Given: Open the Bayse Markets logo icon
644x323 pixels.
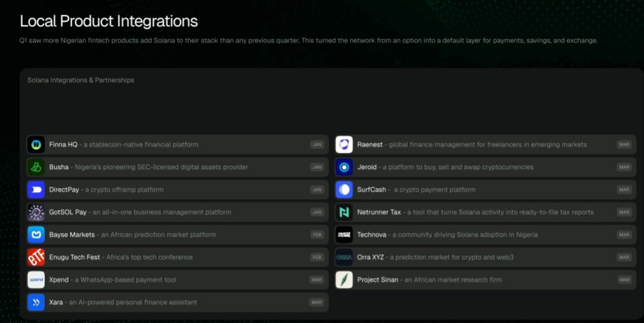Looking at the screenshot, I should [x=36, y=235].
